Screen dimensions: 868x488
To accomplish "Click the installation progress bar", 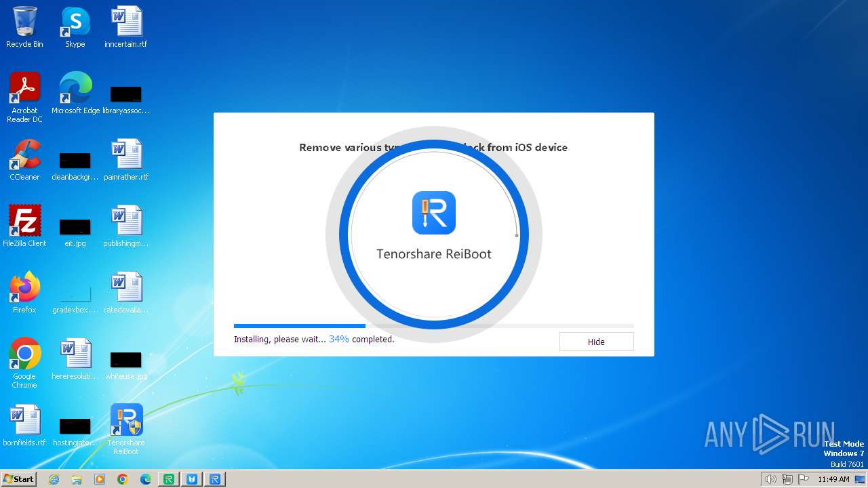I will pyautogui.click(x=433, y=326).
